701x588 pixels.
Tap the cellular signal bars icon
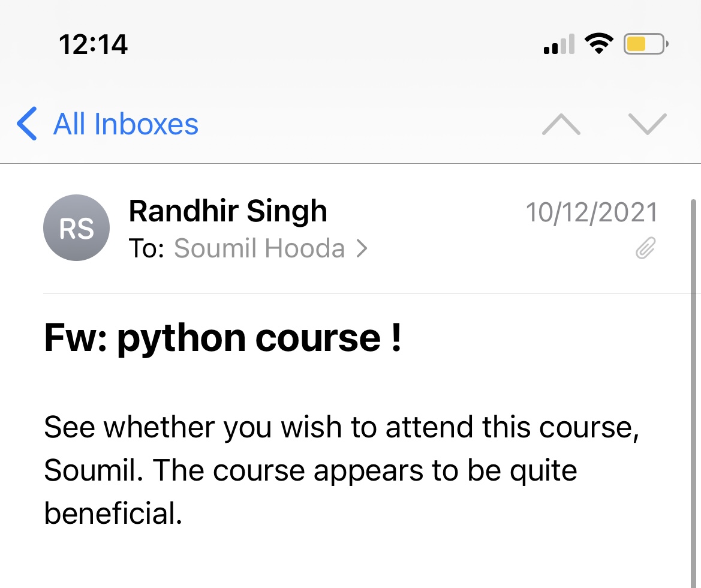tap(559, 45)
